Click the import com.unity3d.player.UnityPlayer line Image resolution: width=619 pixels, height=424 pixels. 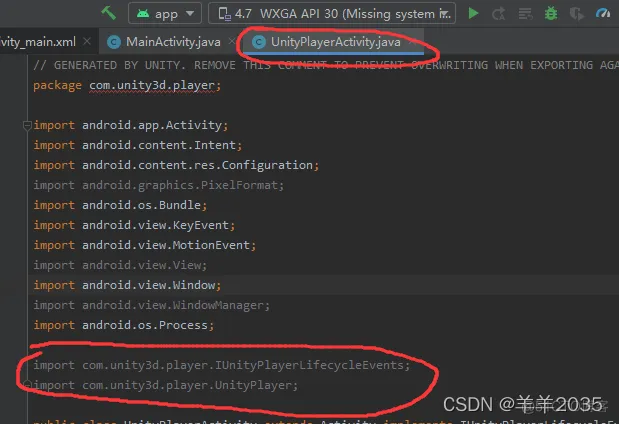pyautogui.click(x=165, y=385)
